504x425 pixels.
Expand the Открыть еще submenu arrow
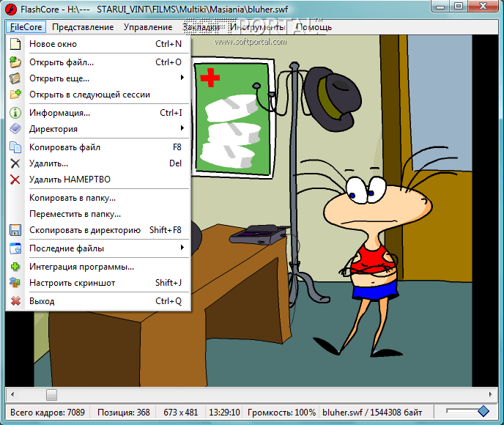182,78
